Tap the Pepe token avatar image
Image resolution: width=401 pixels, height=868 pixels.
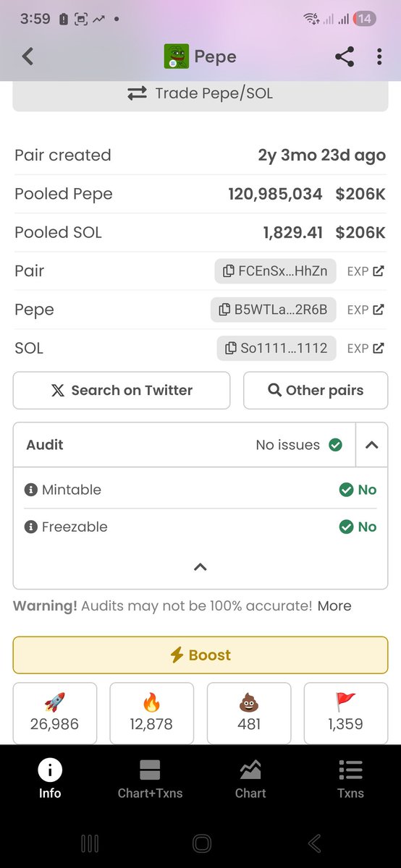point(177,56)
